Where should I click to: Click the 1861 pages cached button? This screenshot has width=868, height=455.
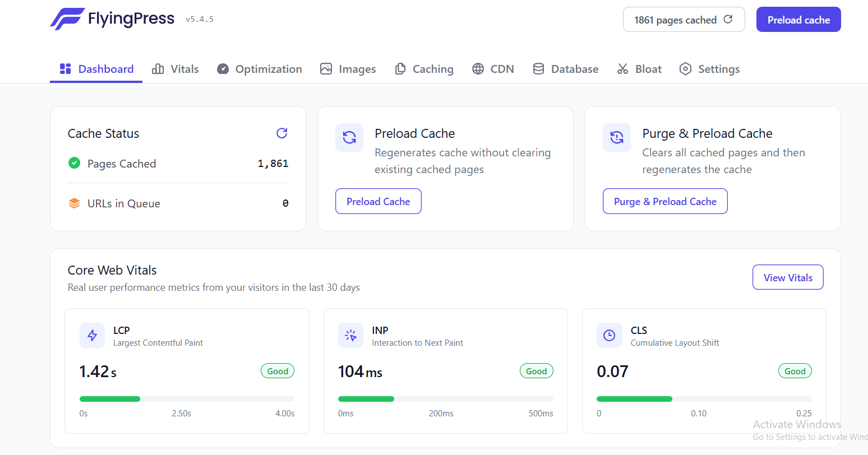coord(684,20)
